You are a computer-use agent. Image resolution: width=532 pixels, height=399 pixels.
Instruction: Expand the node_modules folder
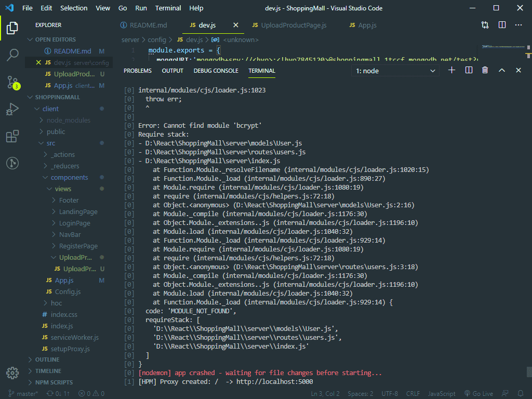click(x=68, y=120)
